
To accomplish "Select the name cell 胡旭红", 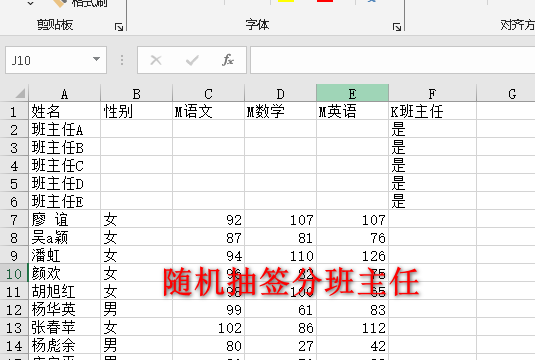I will point(64,291).
